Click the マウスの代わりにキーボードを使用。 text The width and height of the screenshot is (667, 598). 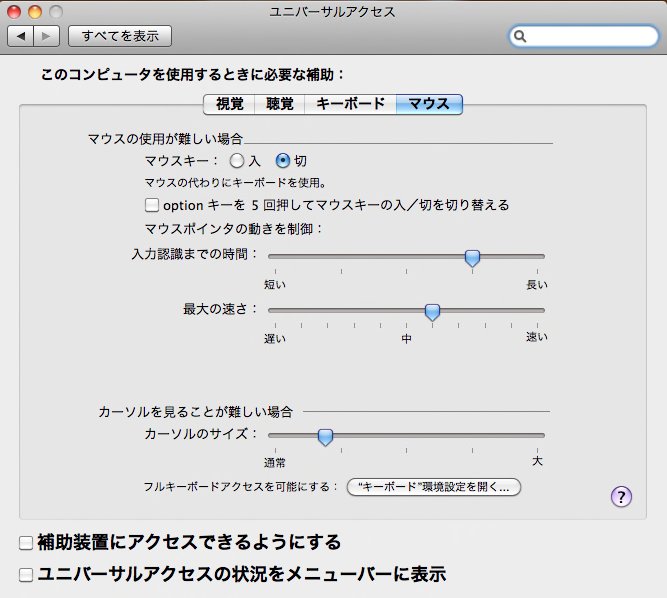coord(236,183)
